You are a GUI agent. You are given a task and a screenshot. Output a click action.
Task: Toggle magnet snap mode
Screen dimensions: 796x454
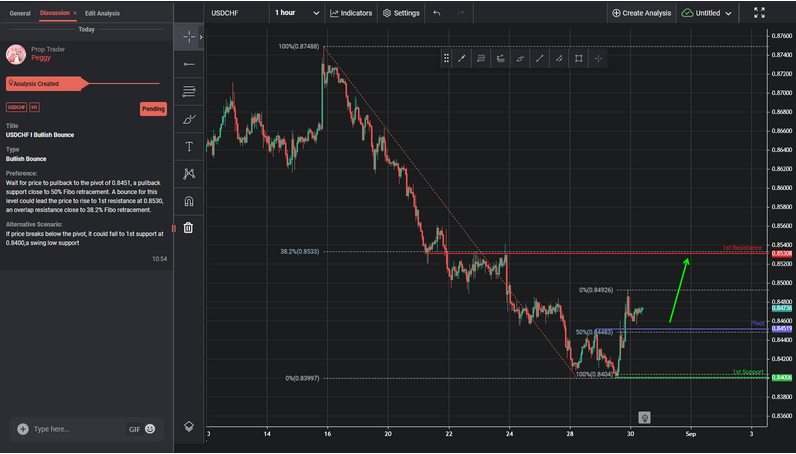click(189, 201)
